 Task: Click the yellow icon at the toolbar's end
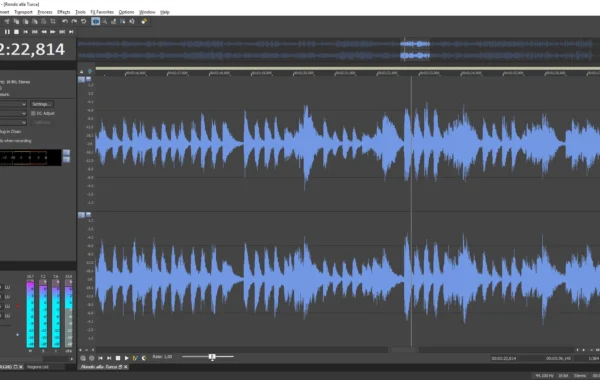[x=144, y=21]
